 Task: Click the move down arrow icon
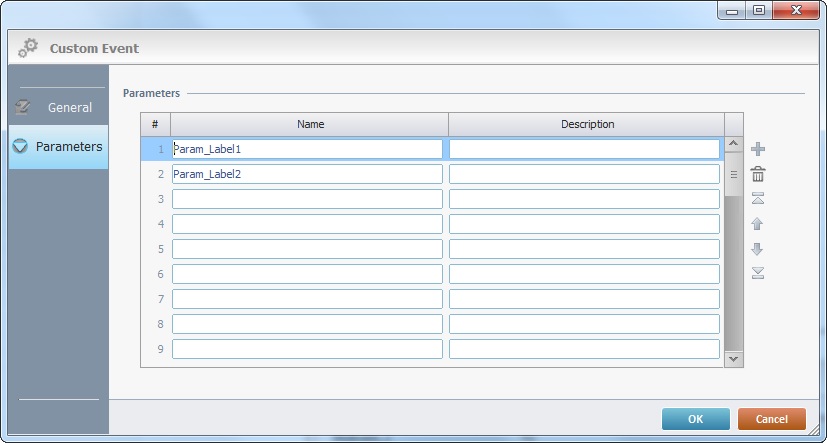click(x=758, y=249)
